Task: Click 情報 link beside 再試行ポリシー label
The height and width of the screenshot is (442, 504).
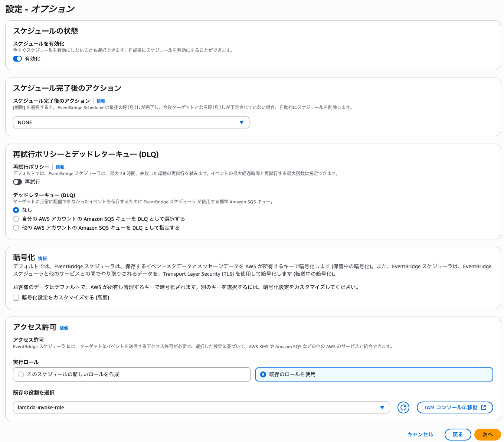Action: click(60, 167)
